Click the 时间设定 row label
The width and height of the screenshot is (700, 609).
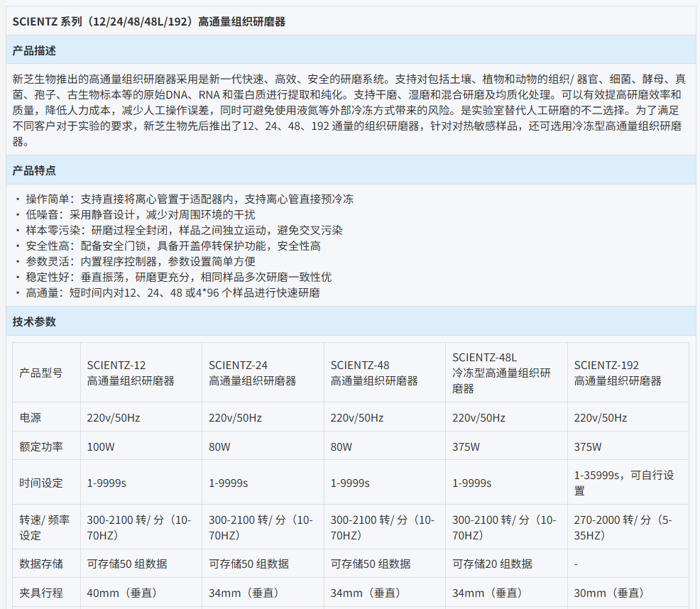[x=41, y=483]
